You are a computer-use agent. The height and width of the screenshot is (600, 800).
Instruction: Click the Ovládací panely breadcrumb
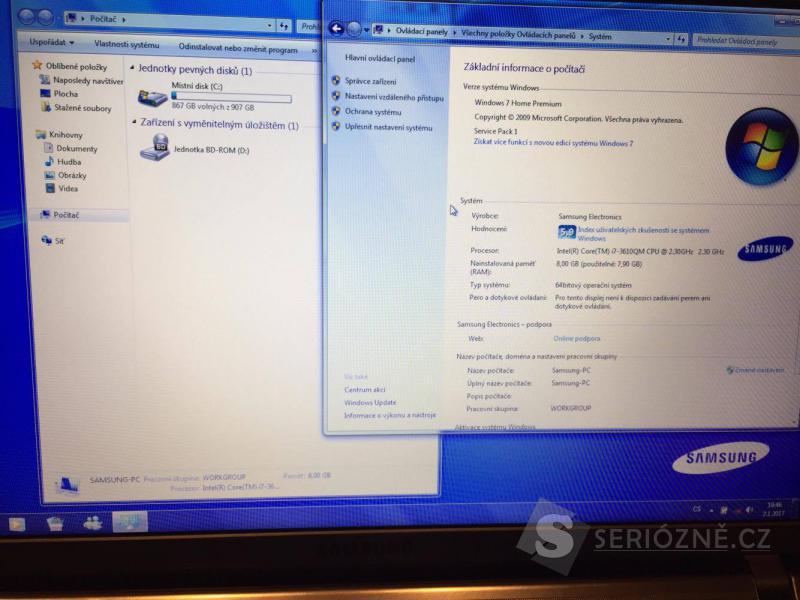[x=421, y=32]
